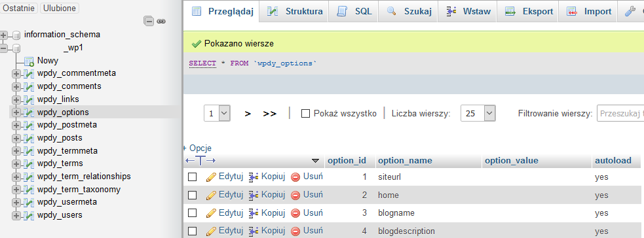
Task: Click the pencil Edytuj icon for the blogdescription row
Action: pyautogui.click(x=211, y=231)
